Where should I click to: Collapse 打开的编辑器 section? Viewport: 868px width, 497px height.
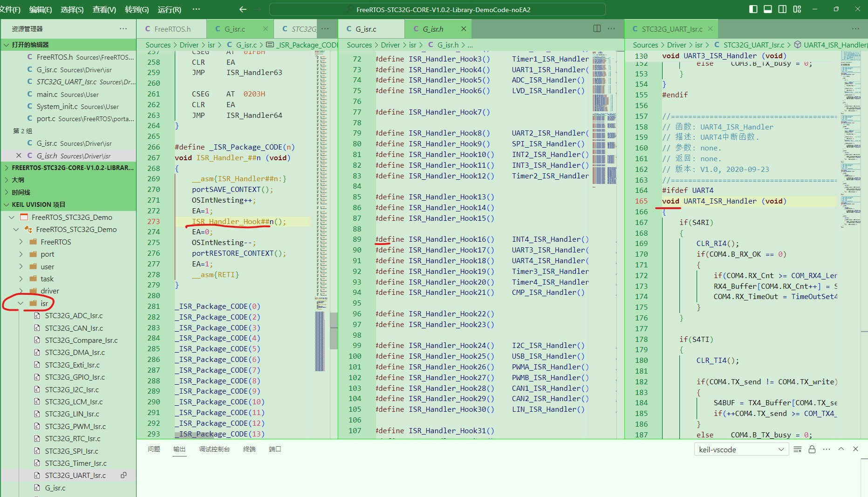point(68,45)
